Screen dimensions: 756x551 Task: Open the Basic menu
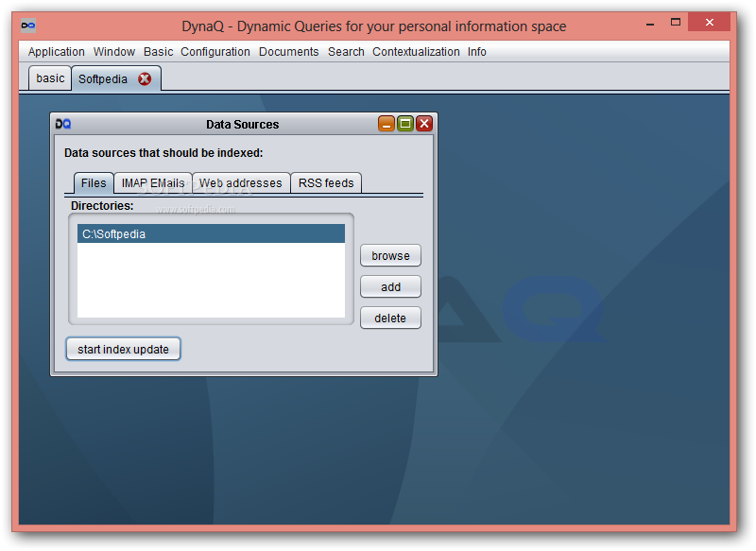coord(158,52)
